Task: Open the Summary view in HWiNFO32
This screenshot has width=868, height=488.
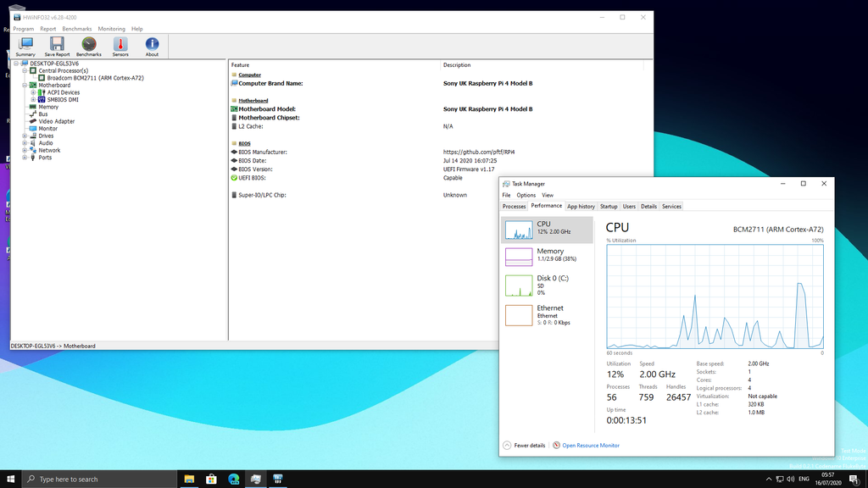Action: pos(25,46)
